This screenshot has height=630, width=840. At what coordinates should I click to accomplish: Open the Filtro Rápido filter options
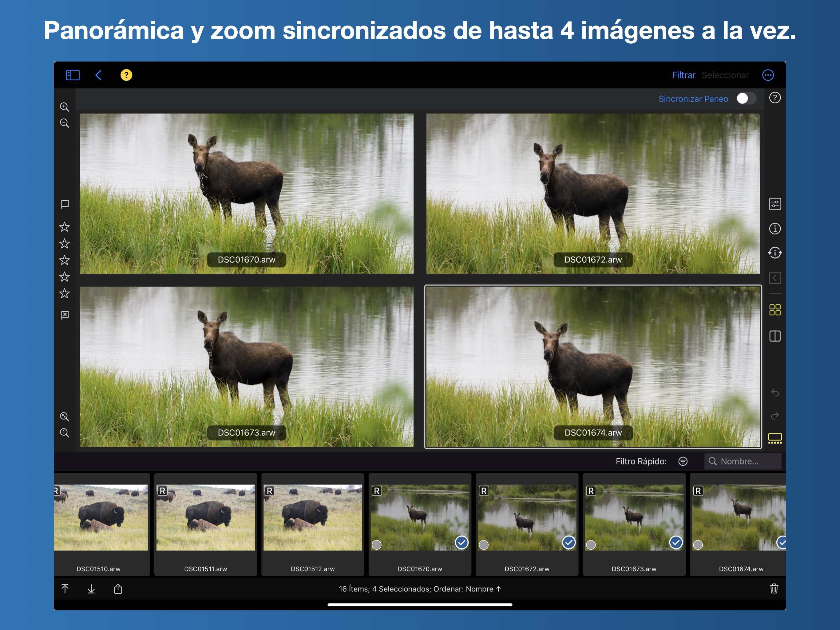tap(683, 461)
